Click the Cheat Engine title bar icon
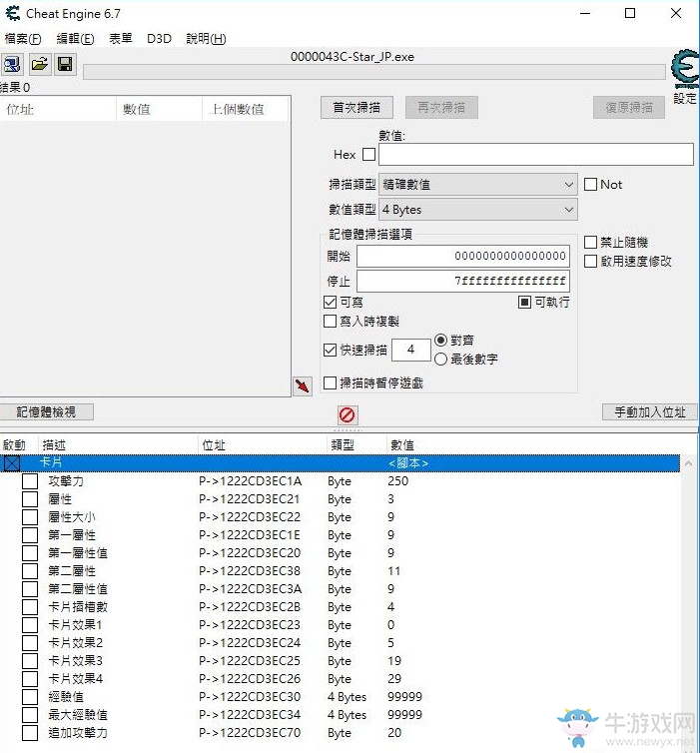 tap(12, 13)
